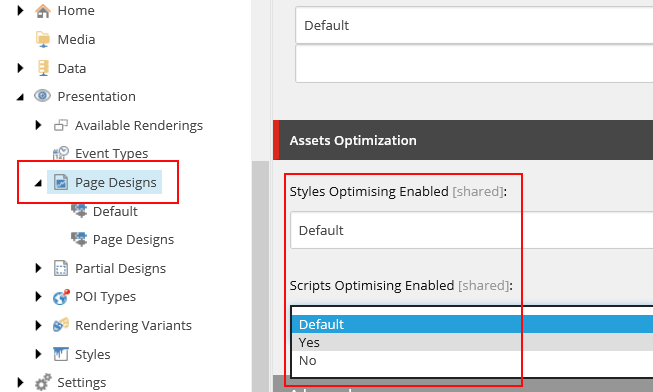Image resolution: width=653 pixels, height=392 pixels.
Task: Select Default option in Scripts Optimising list
Action: coord(472,324)
